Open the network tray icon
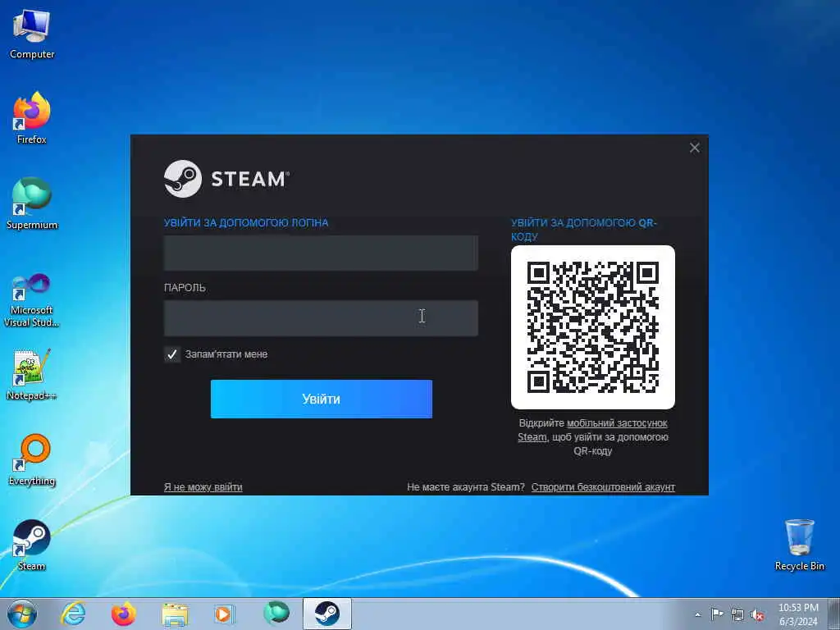 point(737,615)
